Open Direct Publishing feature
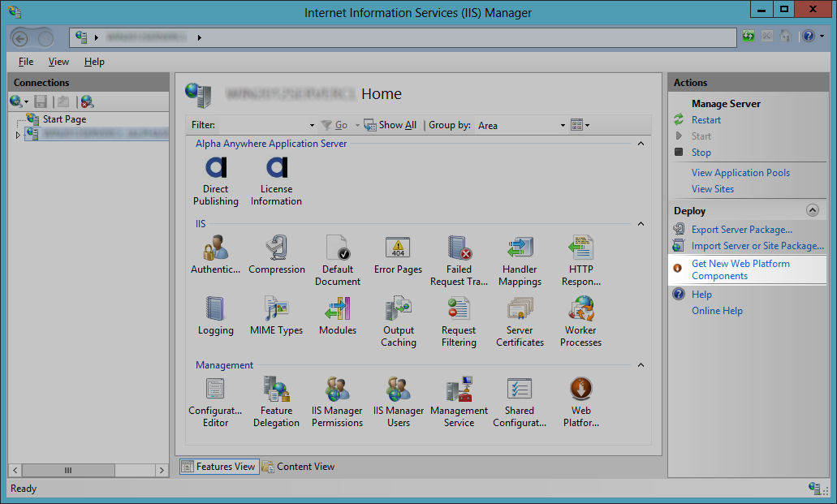The image size is (837, 504). (216, 181)
